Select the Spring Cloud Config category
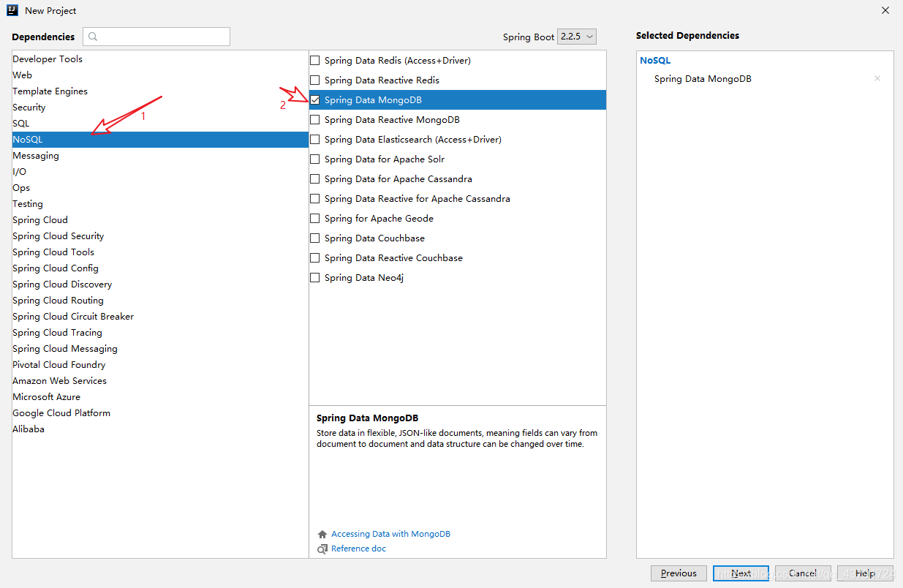Screen dimensions: 903x588 point(160,268)
